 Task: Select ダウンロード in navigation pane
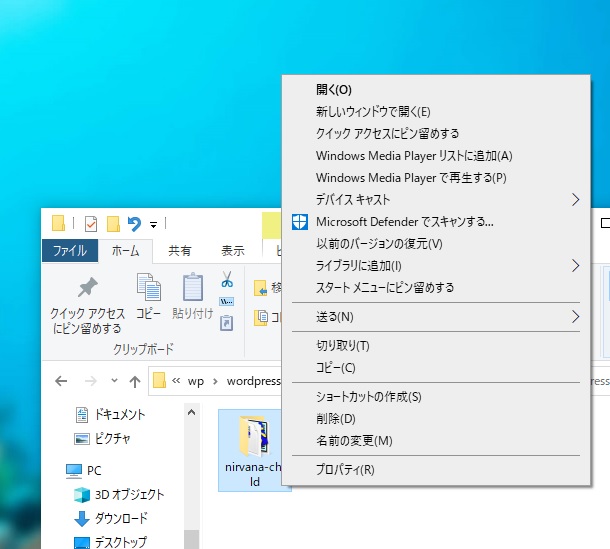coord(111,518)
